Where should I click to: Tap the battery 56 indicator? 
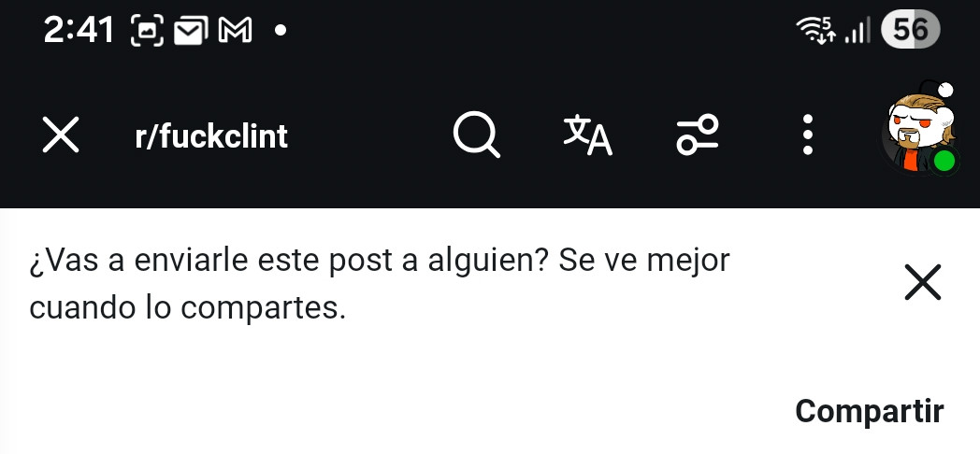coord(910,29)
